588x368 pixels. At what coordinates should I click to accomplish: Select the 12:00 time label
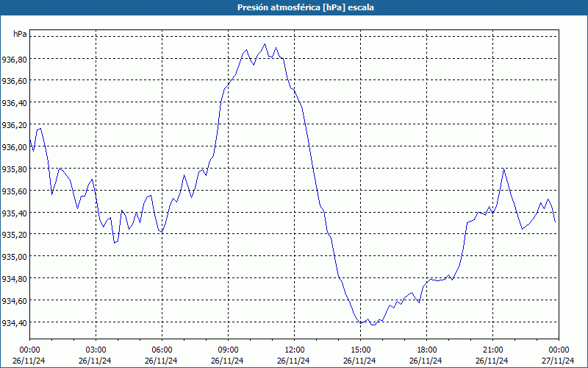click(x=295, y=350)
